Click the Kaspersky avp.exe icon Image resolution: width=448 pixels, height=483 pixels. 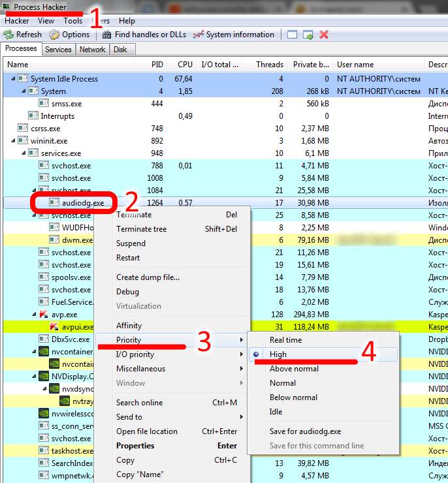pos(44,314)
